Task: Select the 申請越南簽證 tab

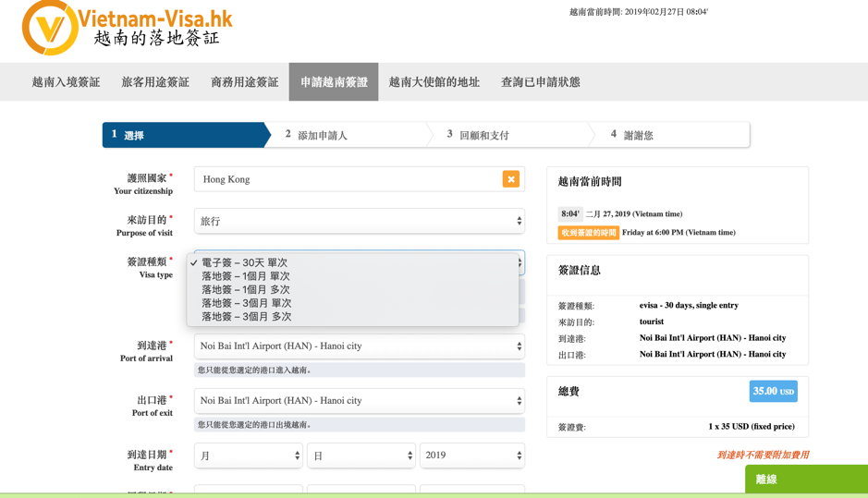Action: [x=334, y=82]
